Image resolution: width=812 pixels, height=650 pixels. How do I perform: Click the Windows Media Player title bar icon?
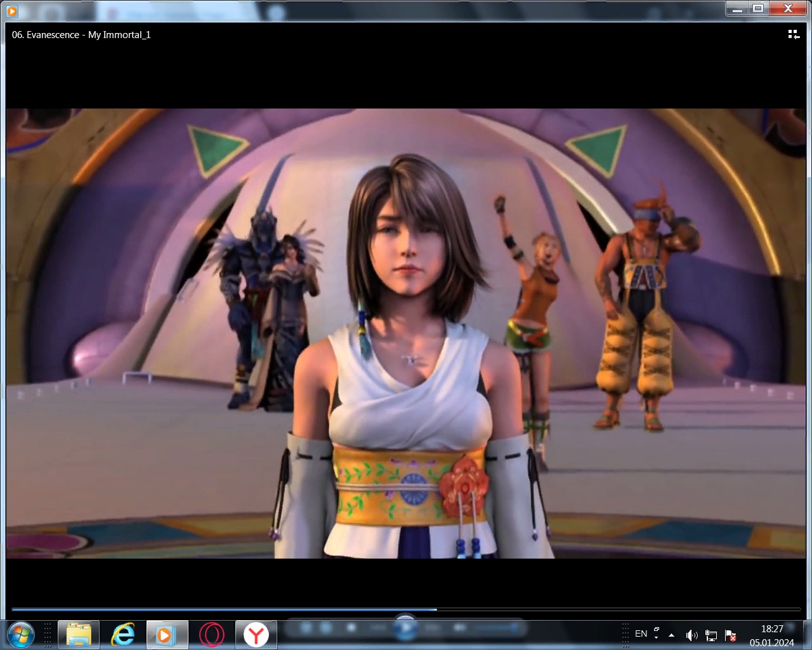point(12,10)
